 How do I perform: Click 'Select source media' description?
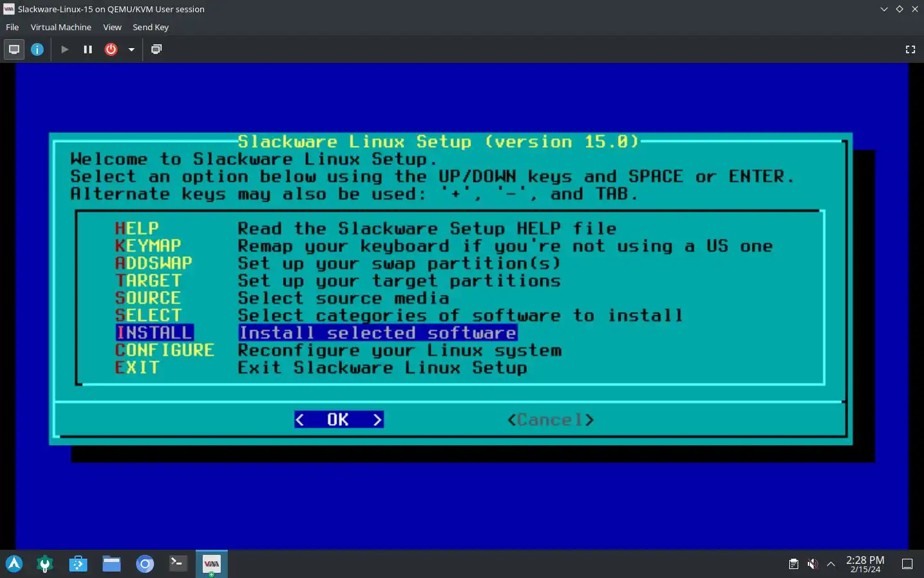point(343,297)
